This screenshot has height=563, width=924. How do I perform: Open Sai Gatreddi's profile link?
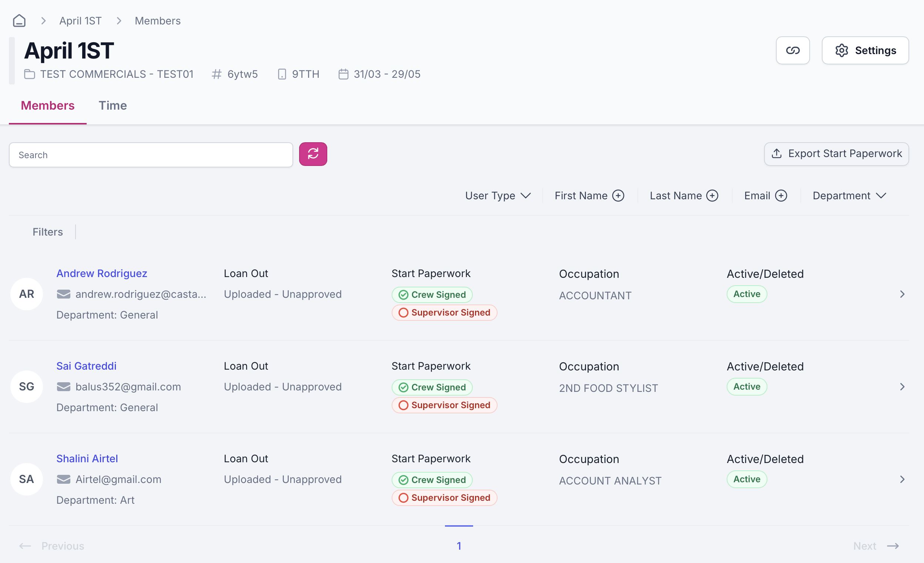pos(86,366)
